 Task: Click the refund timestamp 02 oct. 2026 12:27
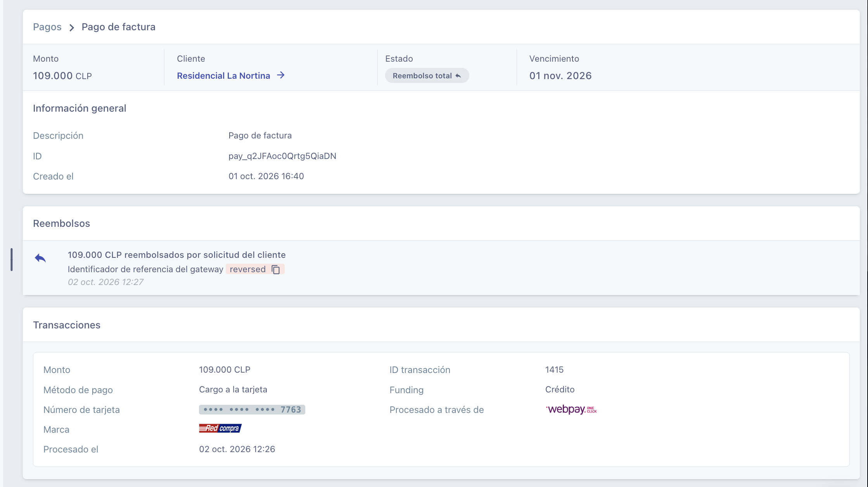point(105,282)
